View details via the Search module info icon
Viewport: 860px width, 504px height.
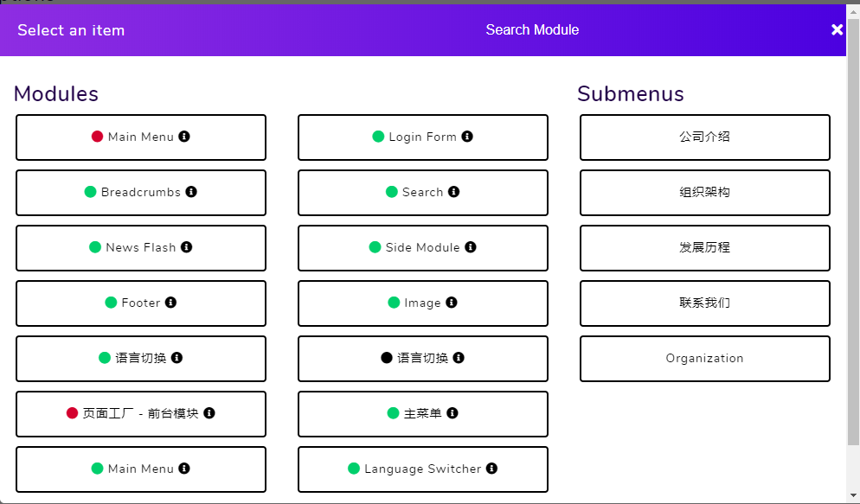click(455, 192)
